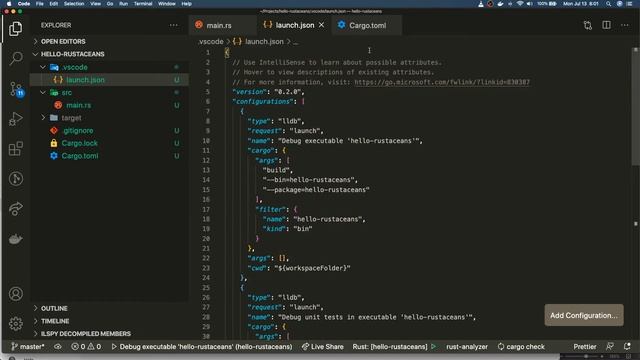The height and width of the screenshot is (360, 640).
Task: Click the watch eye icon in status bar
Action: (58, 347)
